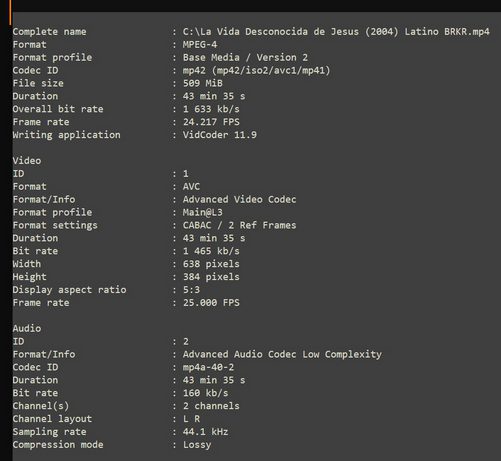Click the File size 509 MiB text

pos(203,83)
